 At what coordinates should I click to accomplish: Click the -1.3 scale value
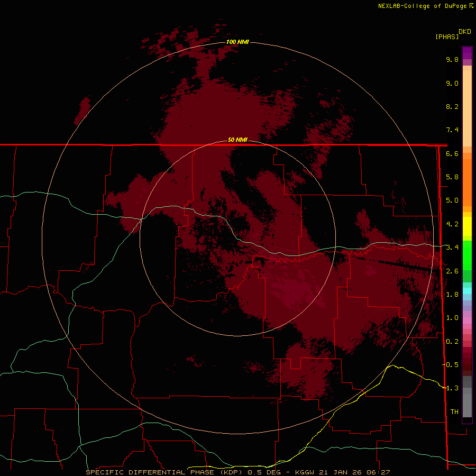coord(450,388)
